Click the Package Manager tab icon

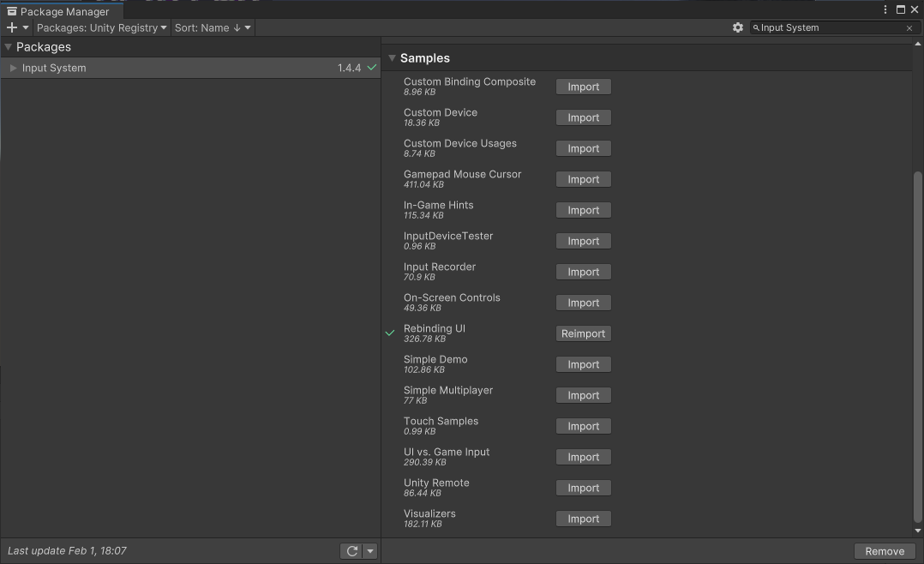[x=12, y=11]
